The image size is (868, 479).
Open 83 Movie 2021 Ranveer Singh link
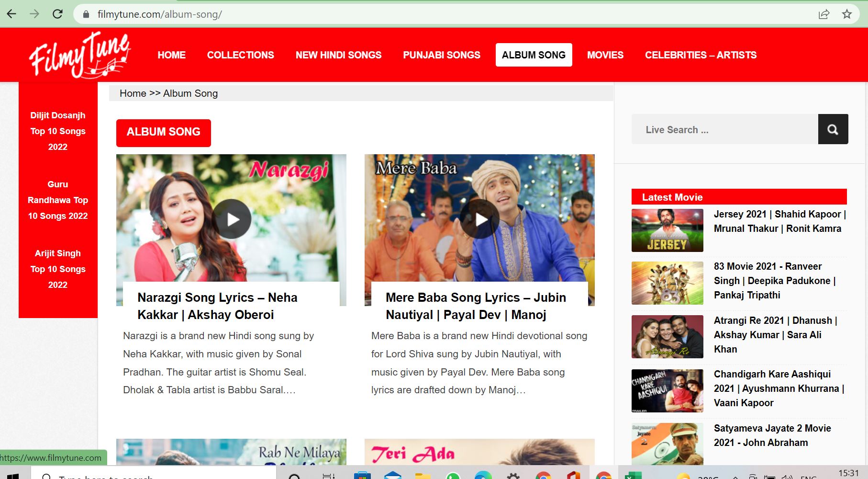pyautogui.click(x=775, y=281)
